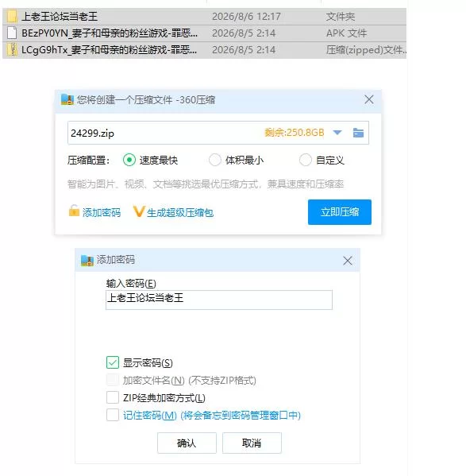Click the folder icon of 上老王论坛当老王
Viewport: 466px width, 476px height.
point(12,17)
